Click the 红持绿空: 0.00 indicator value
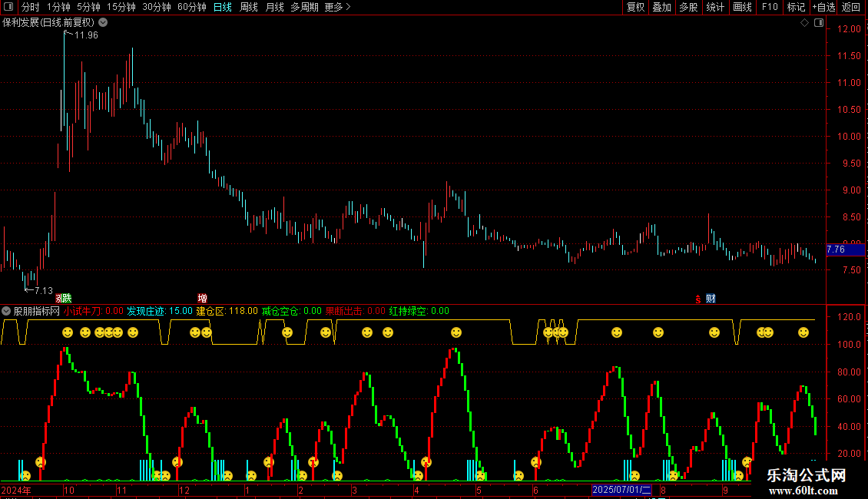 coord(419,311)
